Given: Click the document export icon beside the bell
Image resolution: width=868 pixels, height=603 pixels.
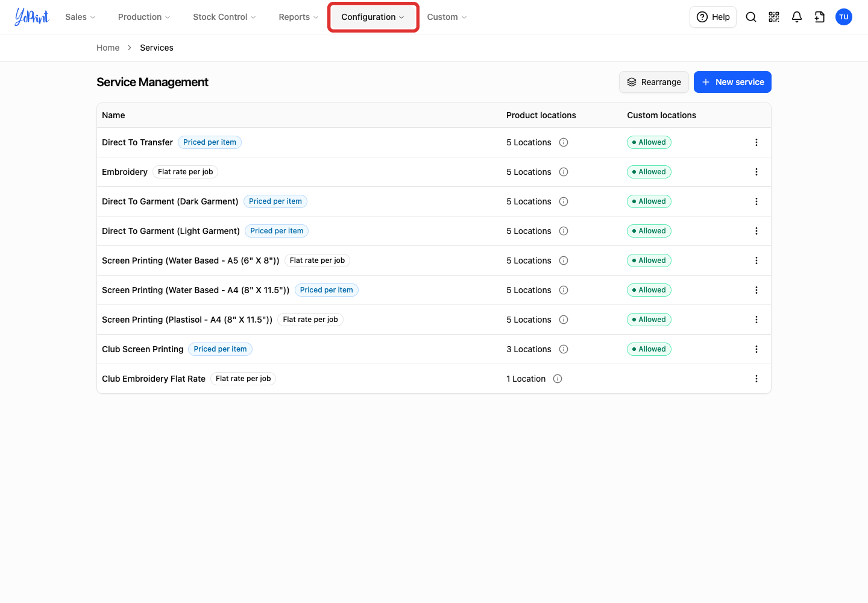Looking at the screenshot, I should (x=820, y=17).
